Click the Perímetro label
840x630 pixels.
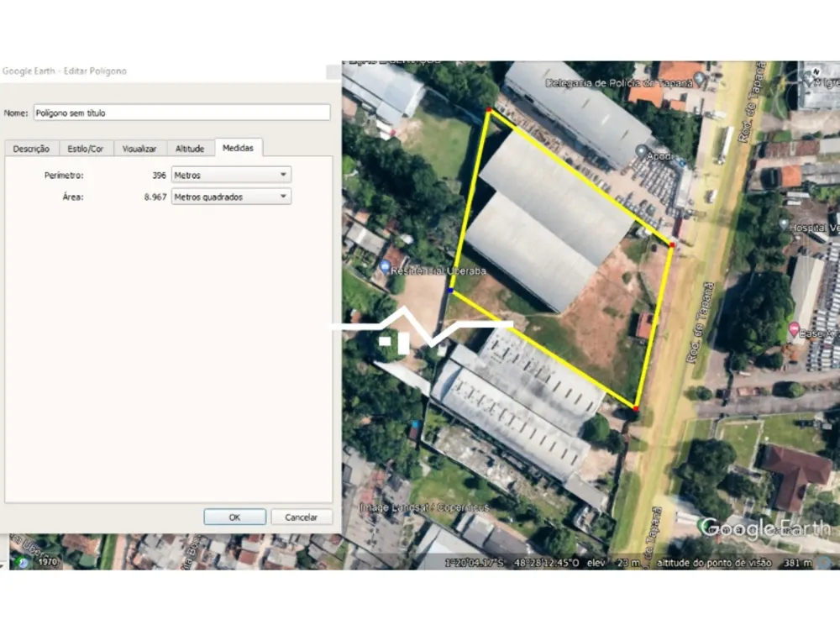[64, 176]
